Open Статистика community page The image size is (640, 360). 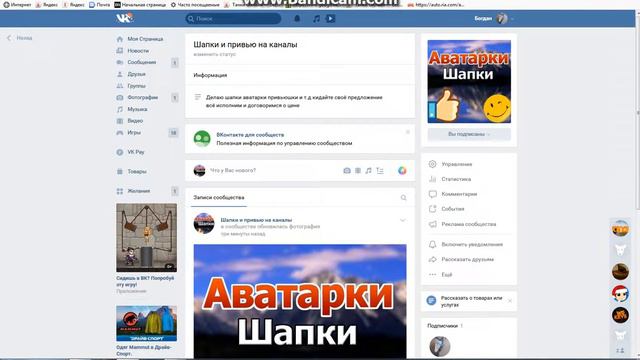(456, 179)
